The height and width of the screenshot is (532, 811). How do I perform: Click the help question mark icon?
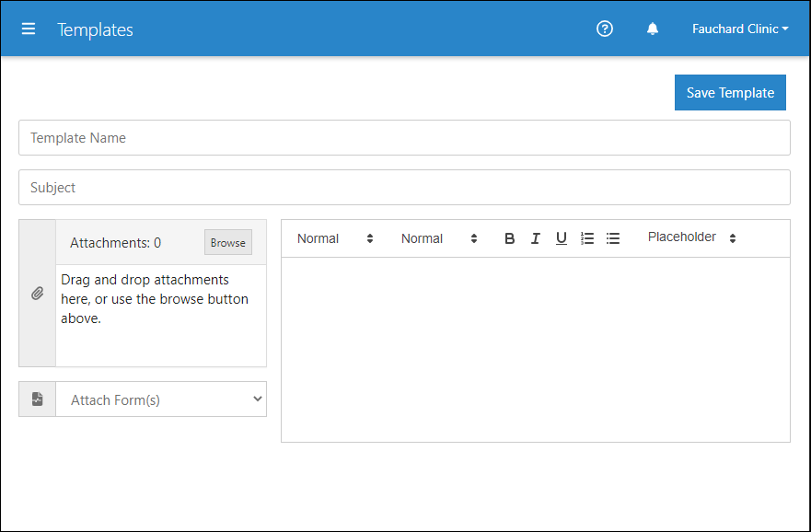(605, 29)
